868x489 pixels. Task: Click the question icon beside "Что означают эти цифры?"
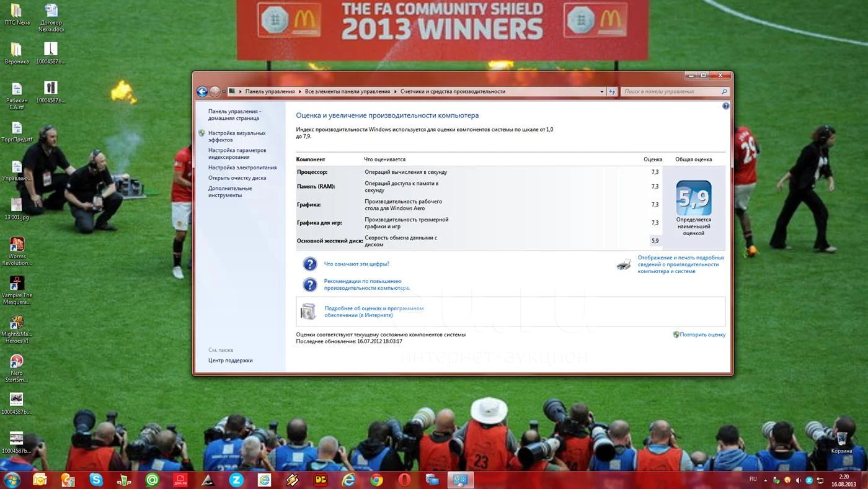(310, 264)
